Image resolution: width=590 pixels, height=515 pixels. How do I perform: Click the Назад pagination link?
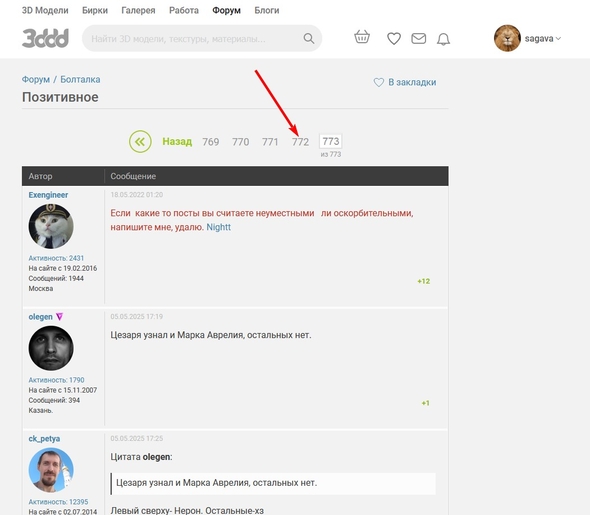[177, 141]
